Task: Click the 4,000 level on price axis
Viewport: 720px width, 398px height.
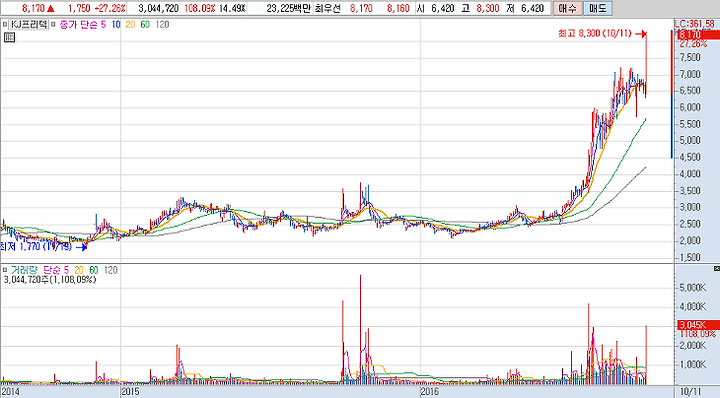Action: 690,174
